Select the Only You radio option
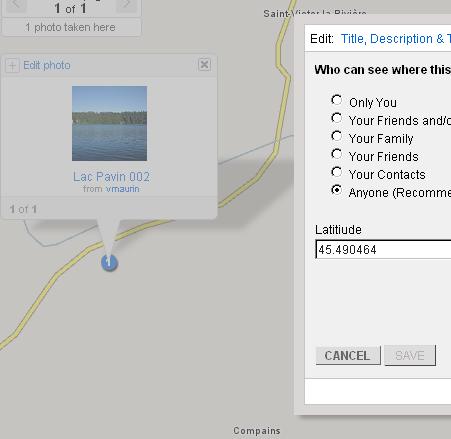The width and height of the screenshot is (451, 439). point(337,100)
